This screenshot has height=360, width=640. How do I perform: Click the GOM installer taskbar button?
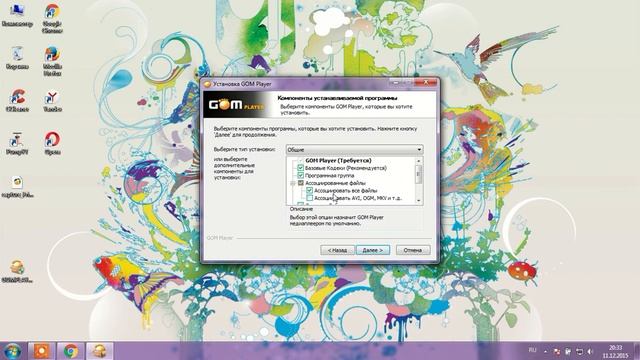(99, 351)
